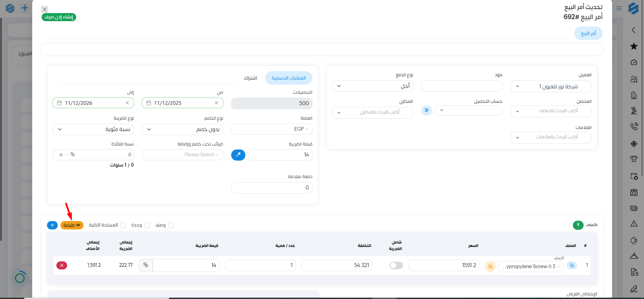Screen dimensions: 644x299
Task: Open the نوع الدفع dropdown
Action: coord(372,86)
